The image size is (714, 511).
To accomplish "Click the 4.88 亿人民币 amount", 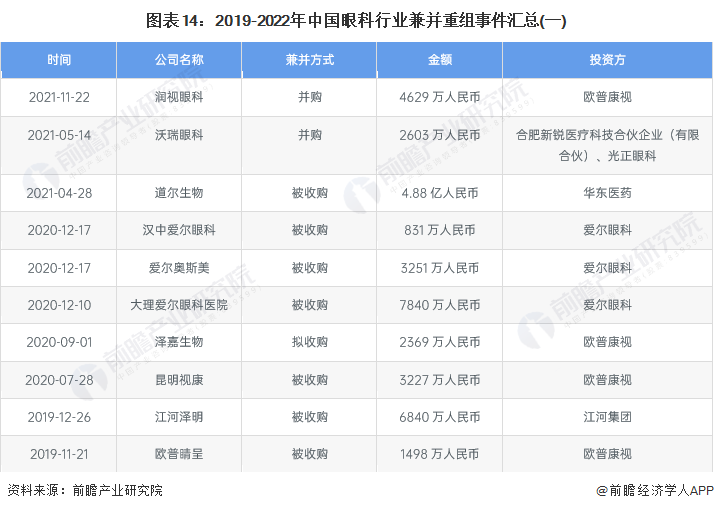I will click(439, 193).
